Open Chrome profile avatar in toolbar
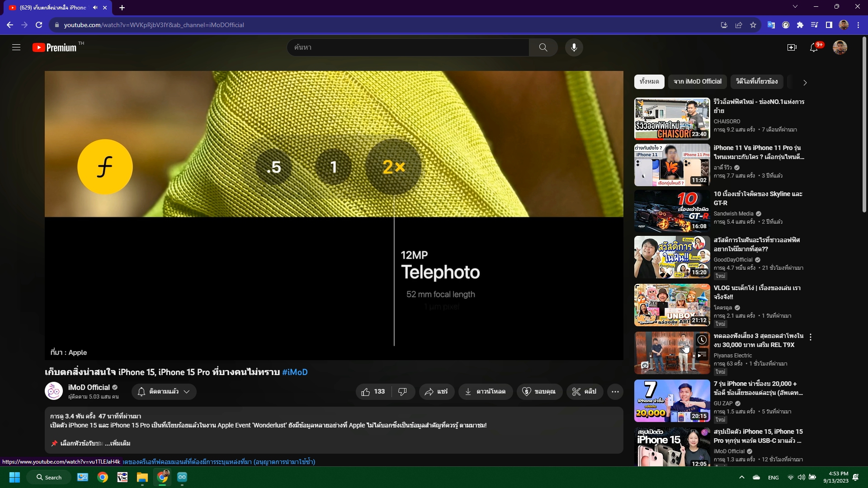The width and height of the screenshot is (868, 488). [844, 25]
